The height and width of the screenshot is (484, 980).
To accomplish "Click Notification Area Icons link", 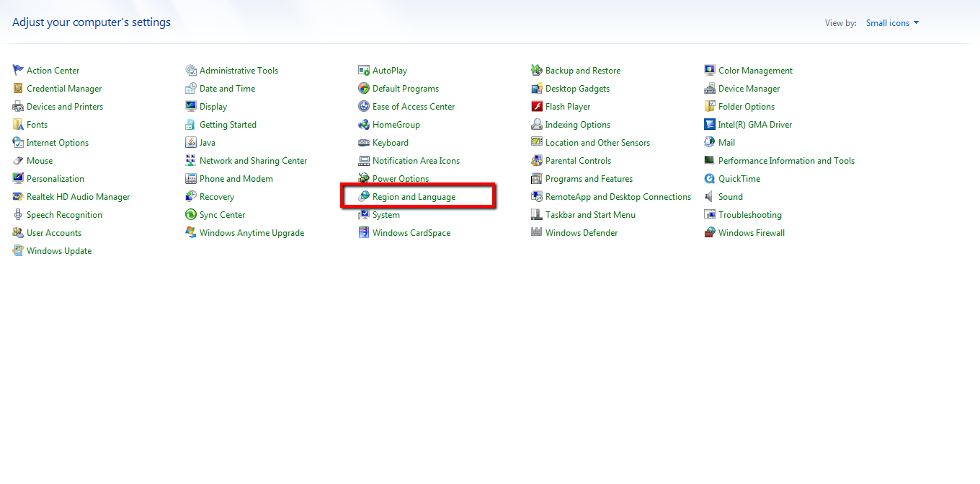I will pos(416,161).
